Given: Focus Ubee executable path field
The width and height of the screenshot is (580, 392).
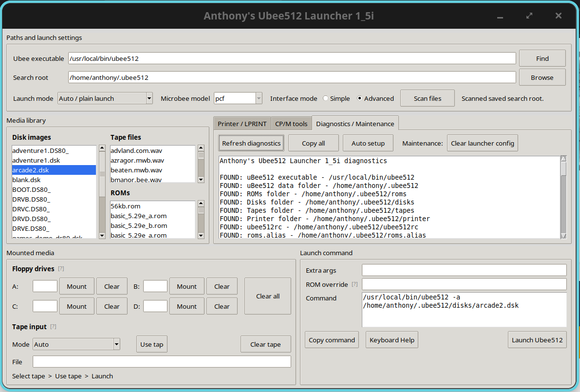Looking at the screenshot, I should click(x=292, y=58).
